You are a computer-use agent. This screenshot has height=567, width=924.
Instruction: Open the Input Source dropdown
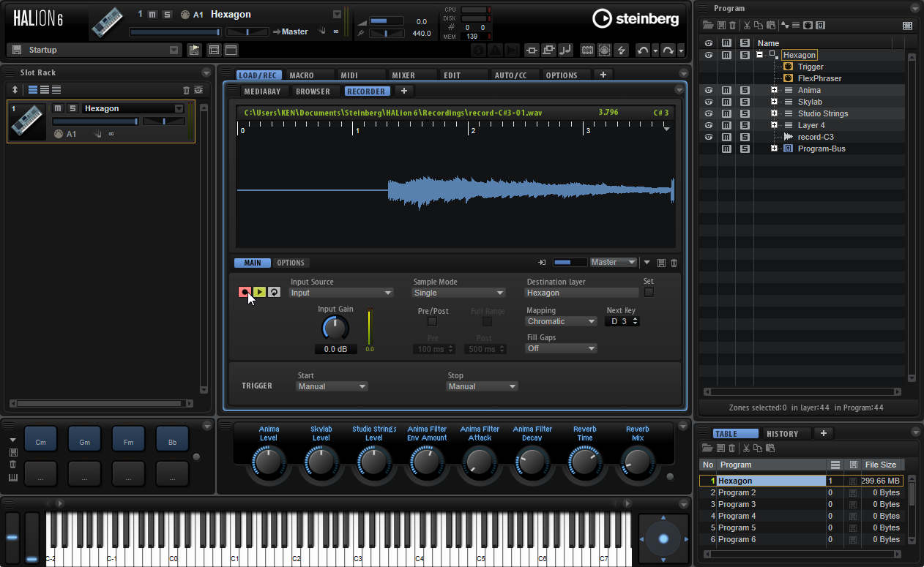(x=341, y=293)
